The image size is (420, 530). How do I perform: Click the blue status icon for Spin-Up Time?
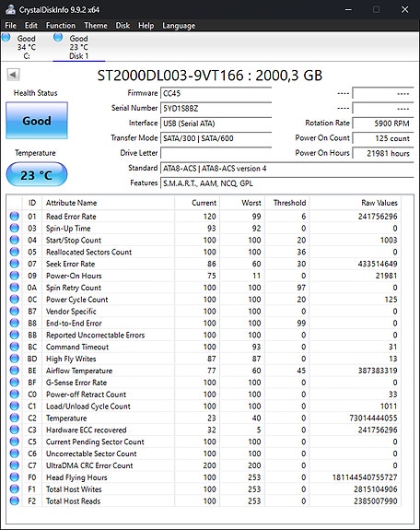(15, 229)
